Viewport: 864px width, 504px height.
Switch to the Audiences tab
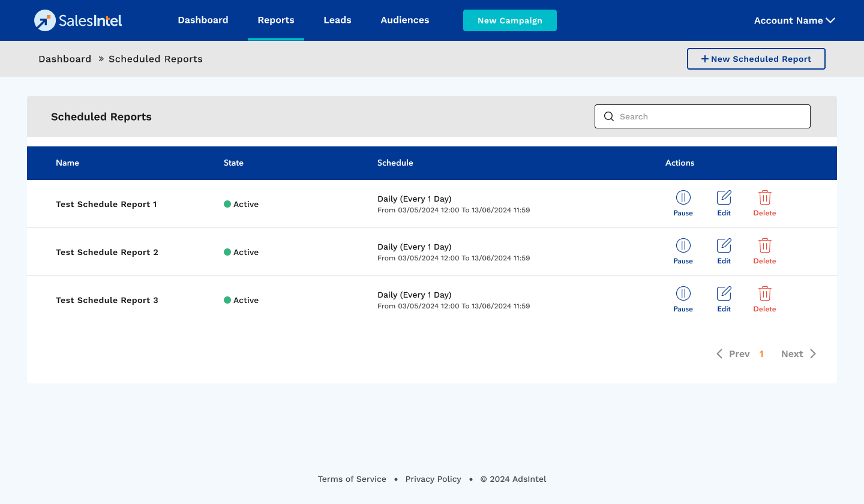click(404, 20)
